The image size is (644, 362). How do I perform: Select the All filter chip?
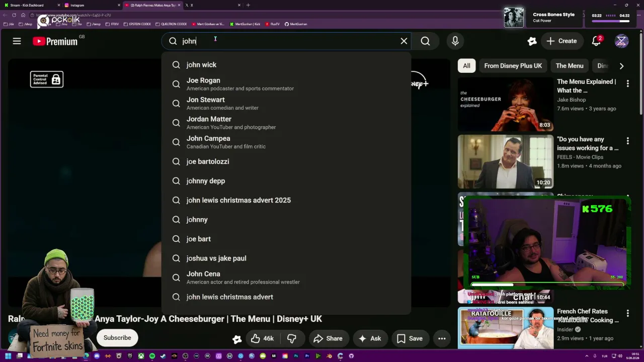coord(466,66)
